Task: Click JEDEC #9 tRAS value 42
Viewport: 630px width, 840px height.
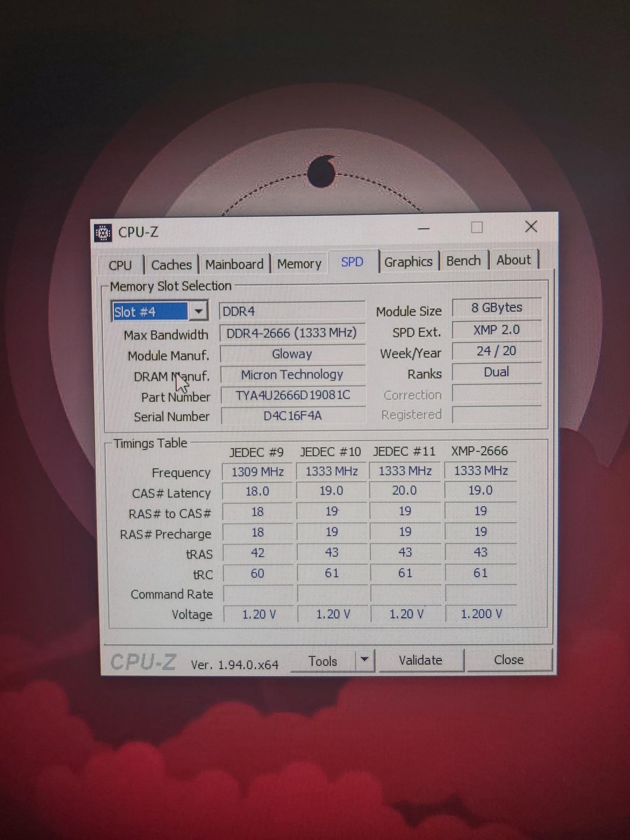Action: (x=258, y=553)
